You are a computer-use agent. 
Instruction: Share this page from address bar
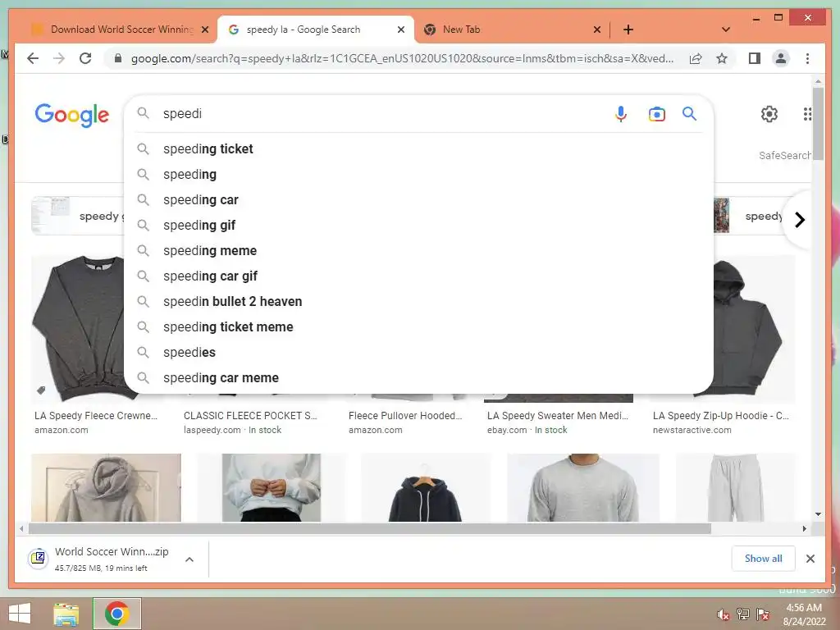coord(696,58)
